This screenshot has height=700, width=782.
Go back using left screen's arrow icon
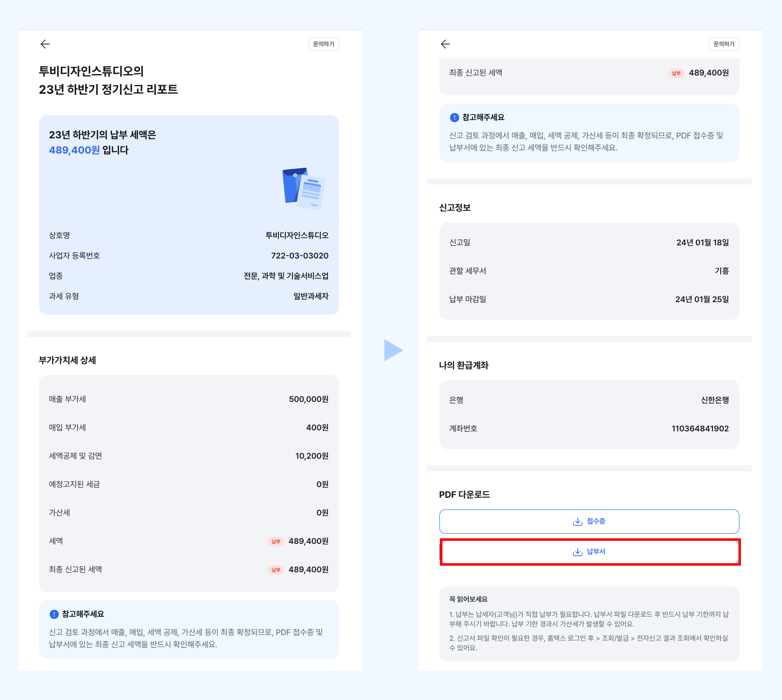point(45,44)
